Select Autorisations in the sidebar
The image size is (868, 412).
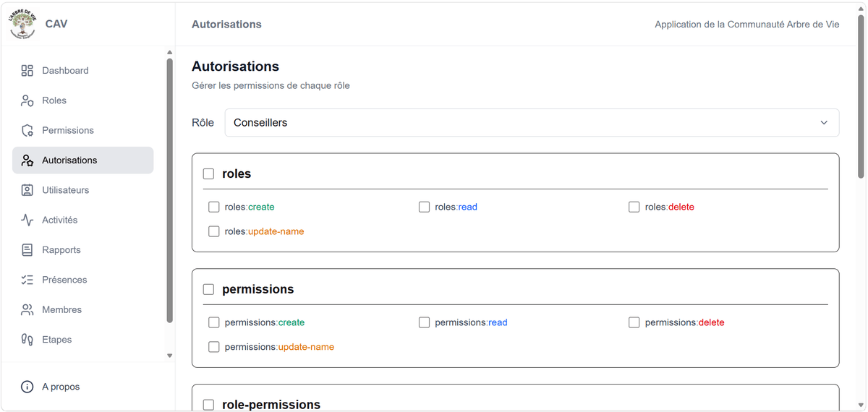(x=82, y=160)
